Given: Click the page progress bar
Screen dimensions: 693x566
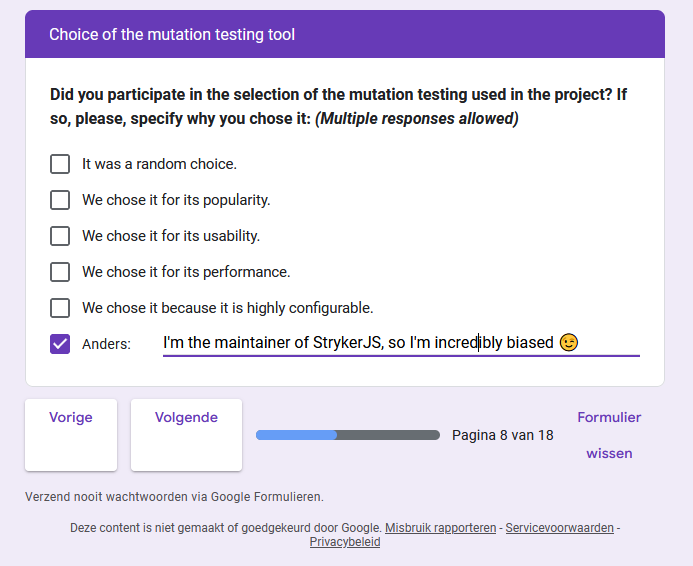Looking at the screenshot, I should [348, 435].
